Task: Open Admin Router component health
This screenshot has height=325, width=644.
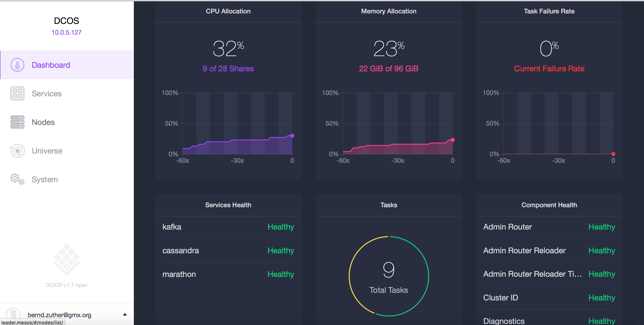Action: (x=507, y=227)
